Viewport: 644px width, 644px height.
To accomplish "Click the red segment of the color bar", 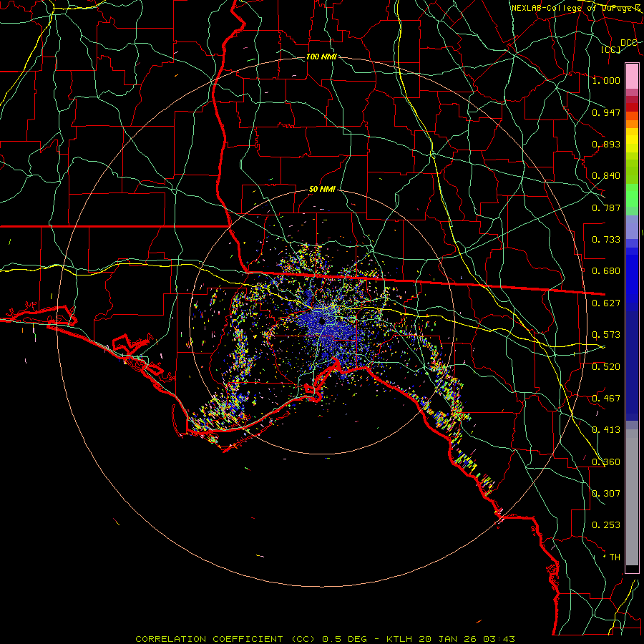I will pyautogui.click(x=632, y=107).
